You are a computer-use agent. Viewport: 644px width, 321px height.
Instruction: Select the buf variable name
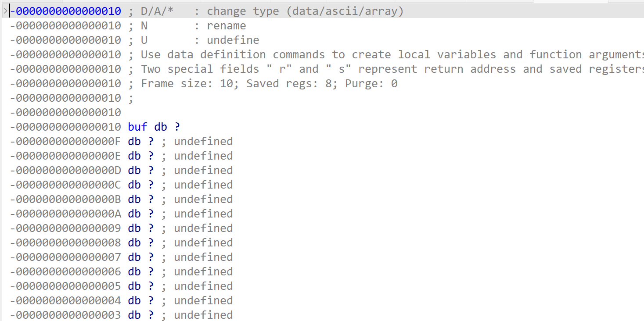(137, 127)
